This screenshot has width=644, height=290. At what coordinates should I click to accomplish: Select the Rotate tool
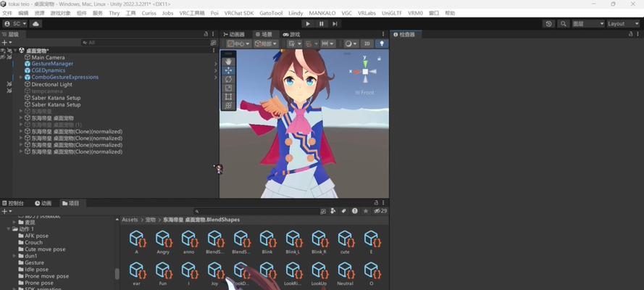[x=229, y=79]
